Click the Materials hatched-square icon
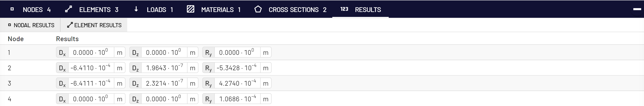 coord(190,9)
